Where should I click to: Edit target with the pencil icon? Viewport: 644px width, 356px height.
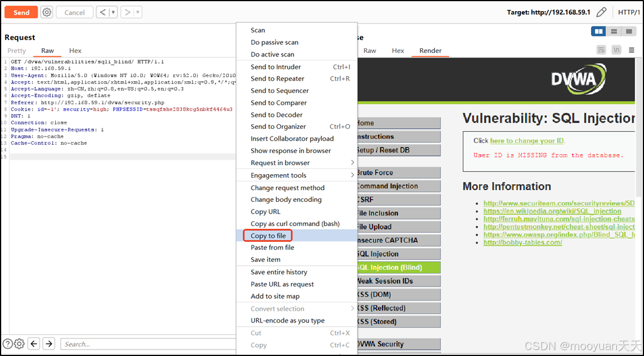[x=601, y=12]
